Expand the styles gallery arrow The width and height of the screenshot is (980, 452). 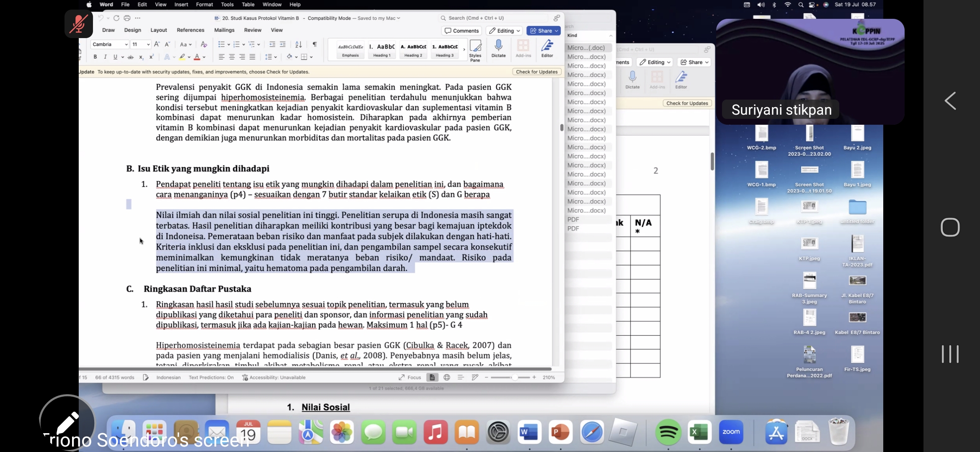pos(464,49)
